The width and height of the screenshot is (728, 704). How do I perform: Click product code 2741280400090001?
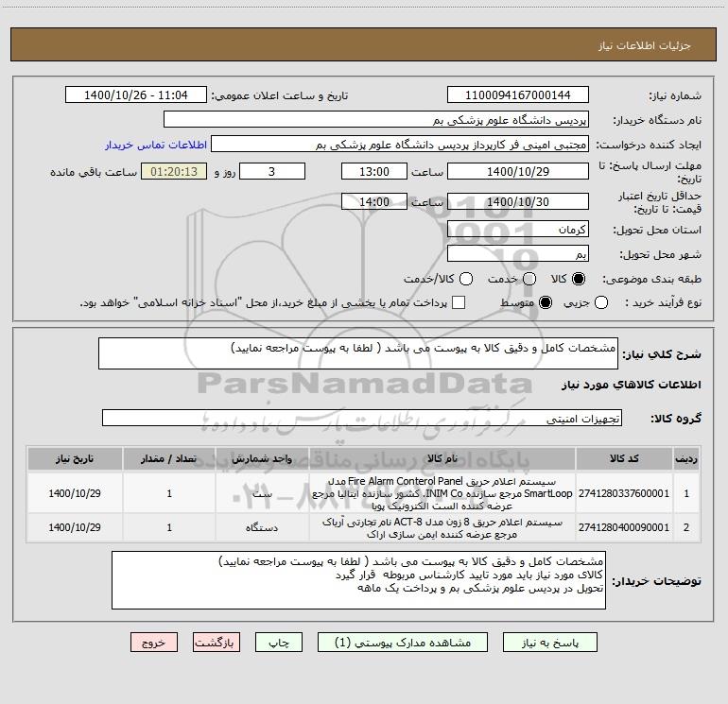click(x=624, y=527)
